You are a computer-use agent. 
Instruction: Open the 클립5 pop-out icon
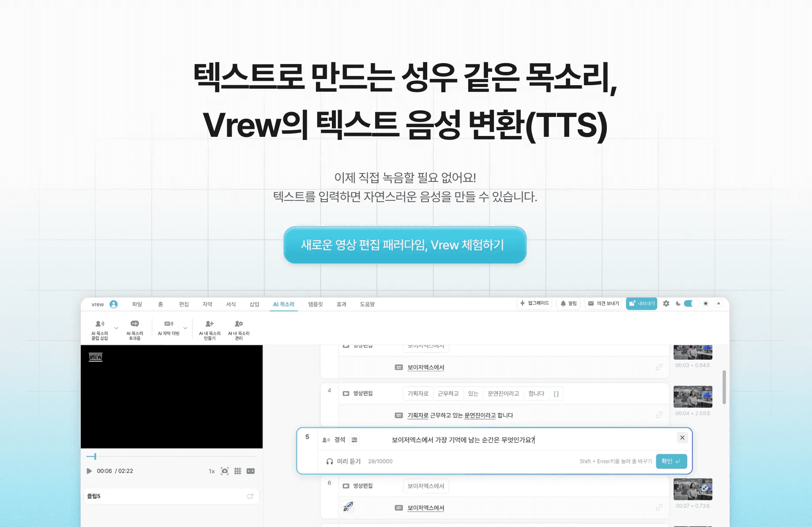coord(250,496)
